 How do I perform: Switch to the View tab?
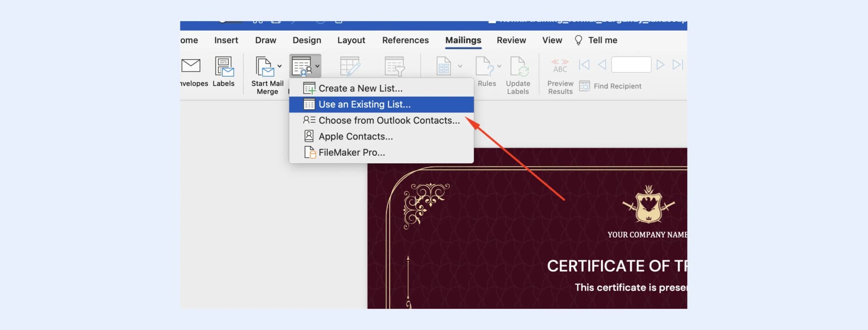pos(552,40)
